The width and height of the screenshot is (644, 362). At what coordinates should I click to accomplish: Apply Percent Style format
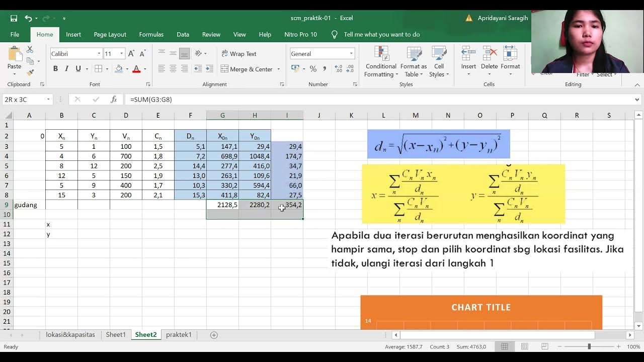pyautogui.click(x=313, y=69)
